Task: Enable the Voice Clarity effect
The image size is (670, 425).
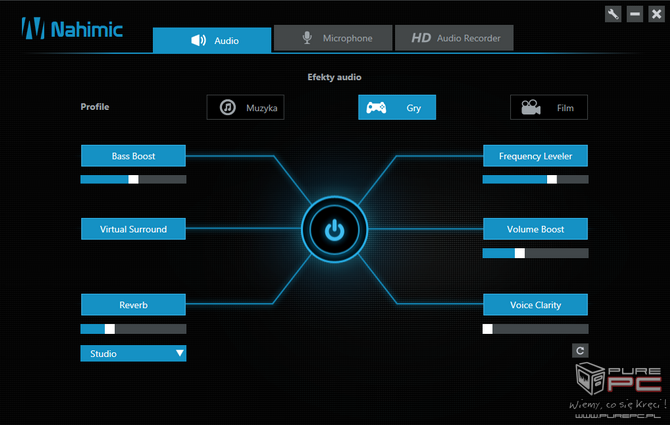Action: point(535,305)
